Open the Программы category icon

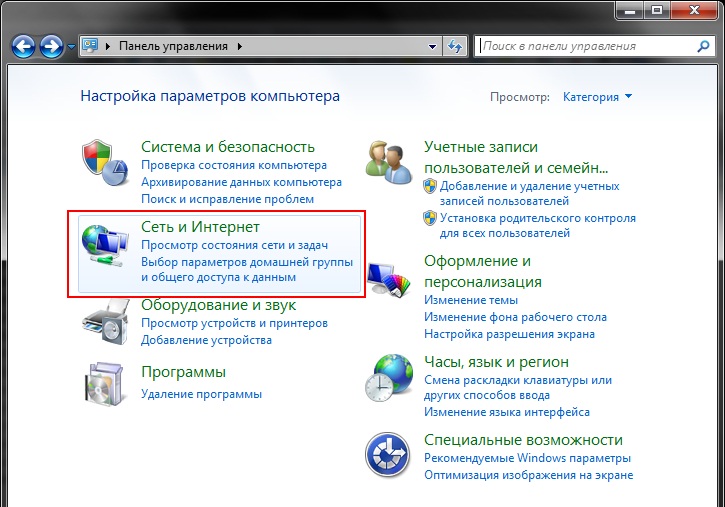point(105,384)
